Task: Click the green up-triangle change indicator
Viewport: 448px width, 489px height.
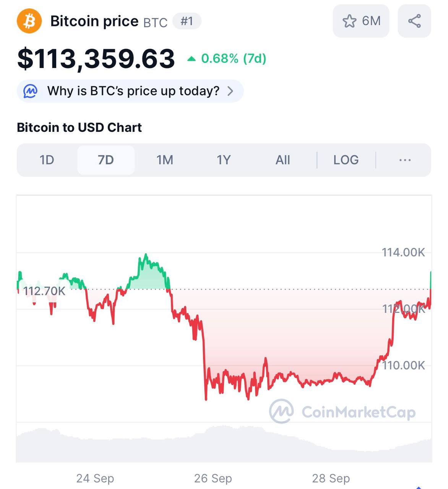Action: [x=192, y=59]
